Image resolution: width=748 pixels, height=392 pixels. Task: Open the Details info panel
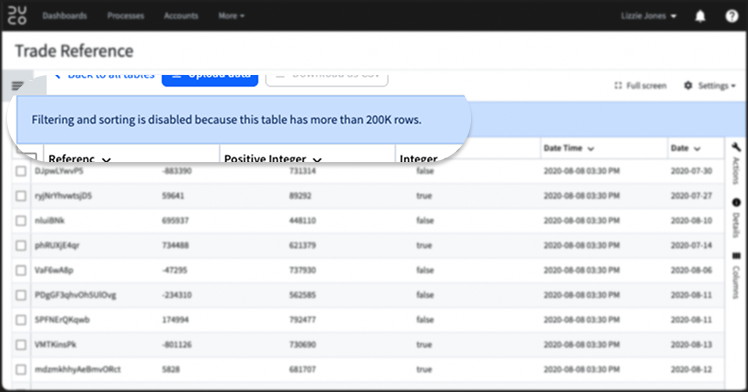(736, 217)
